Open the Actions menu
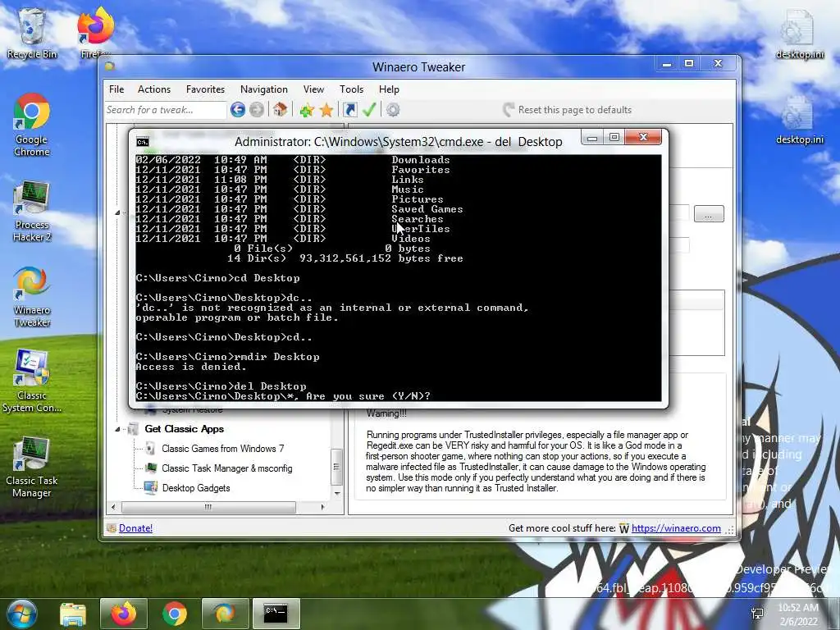This screenshot has height=630, width=840. coord(153,89)
